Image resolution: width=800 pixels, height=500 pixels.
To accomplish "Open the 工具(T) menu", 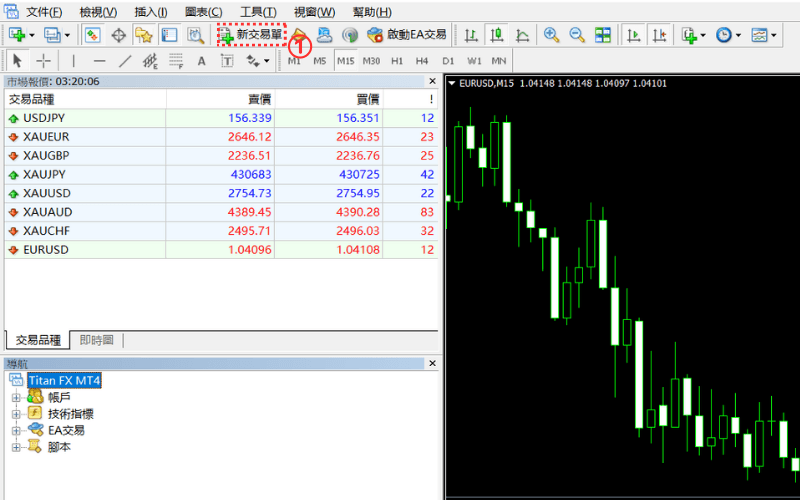I will pos(259,12).
